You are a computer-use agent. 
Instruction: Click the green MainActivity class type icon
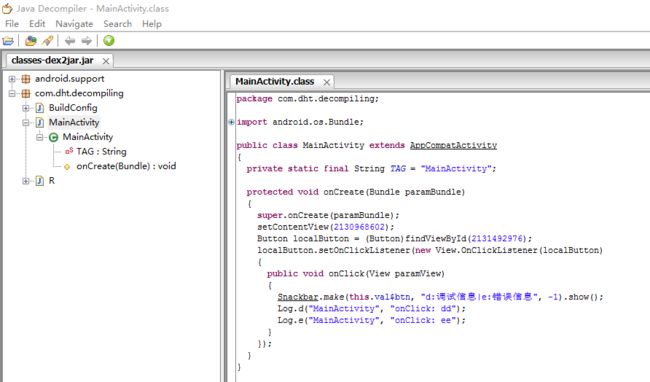(53, 137)
